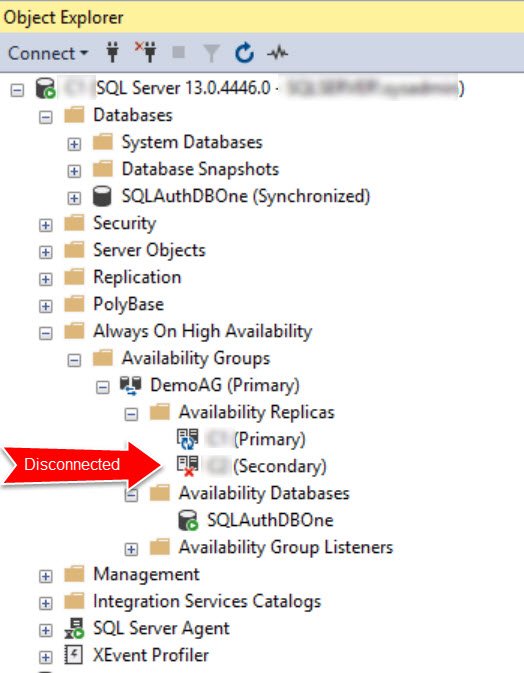Expand the System Databases folder
This screenshot has width=524, height=673.
74,144
